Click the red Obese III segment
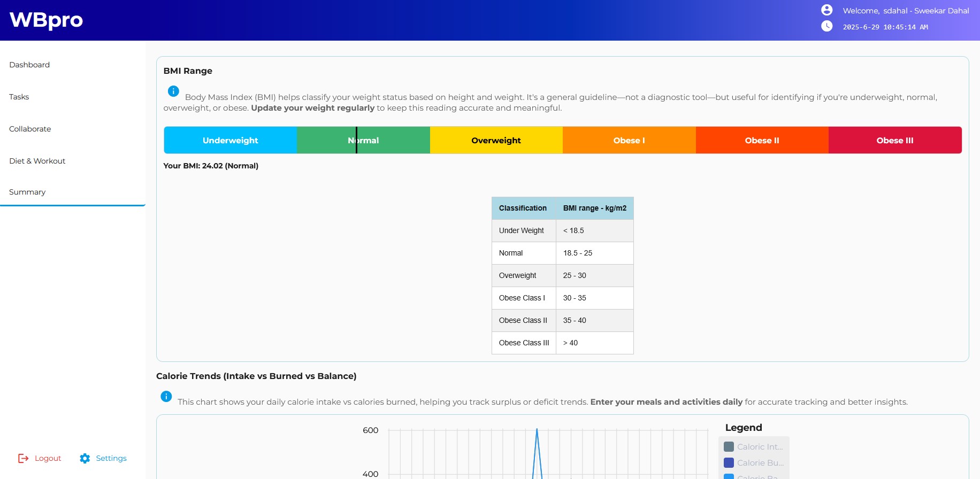 pyautogui.click(x=894, y=140)
